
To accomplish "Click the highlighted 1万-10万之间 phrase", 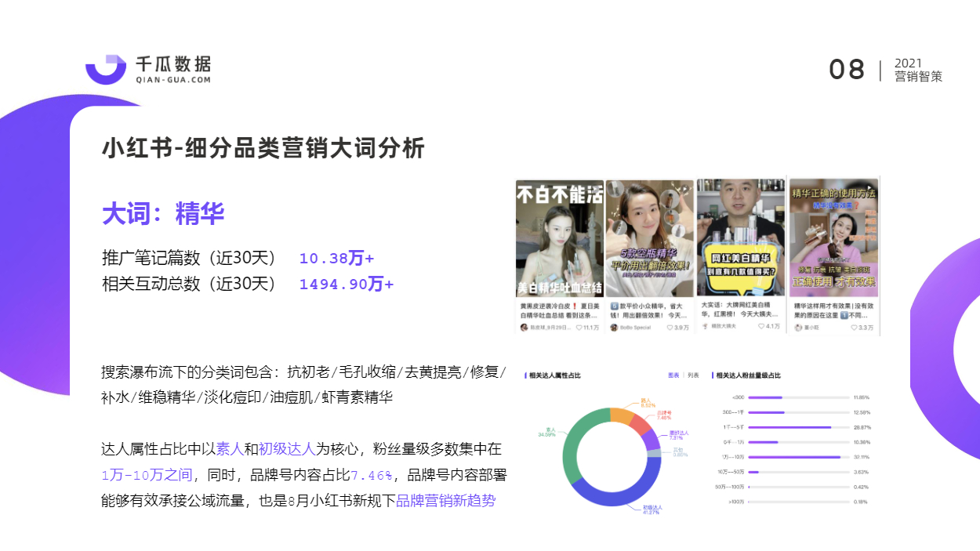I will coord(147,475).
